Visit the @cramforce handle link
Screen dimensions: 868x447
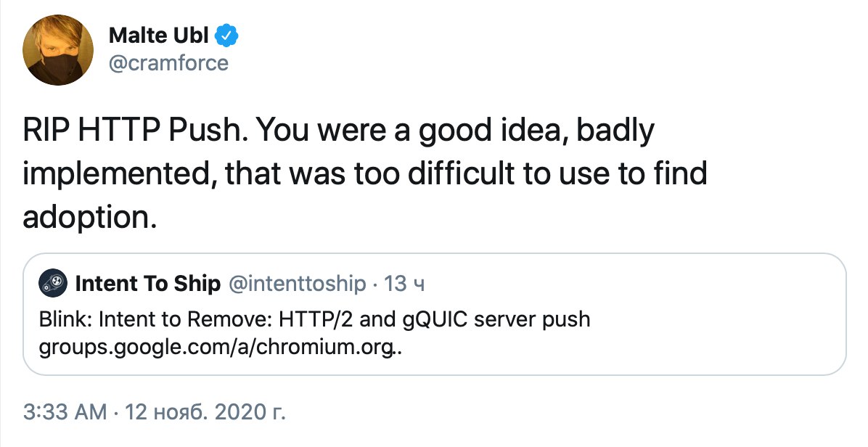click(x=168, y=63)
